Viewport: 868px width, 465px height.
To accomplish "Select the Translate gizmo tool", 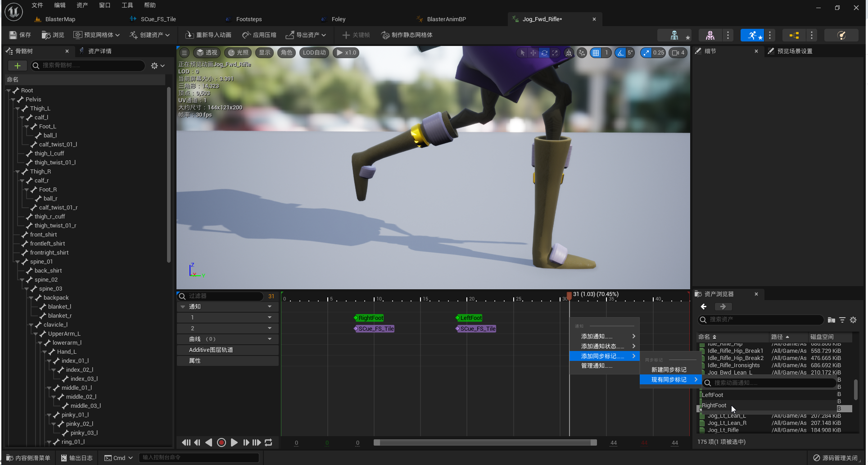I will (x=533, y=53).
